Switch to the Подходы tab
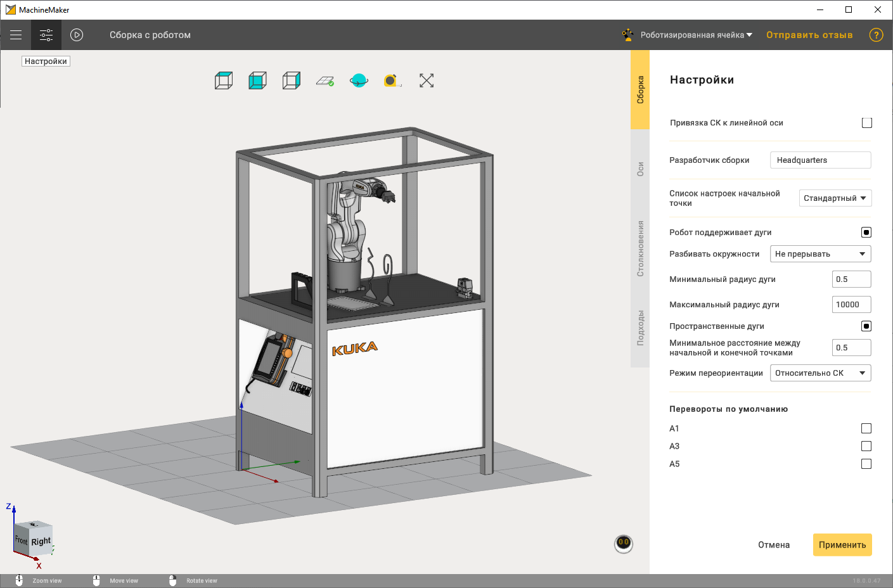The image size is (893, 588). [x=640, y=328]
